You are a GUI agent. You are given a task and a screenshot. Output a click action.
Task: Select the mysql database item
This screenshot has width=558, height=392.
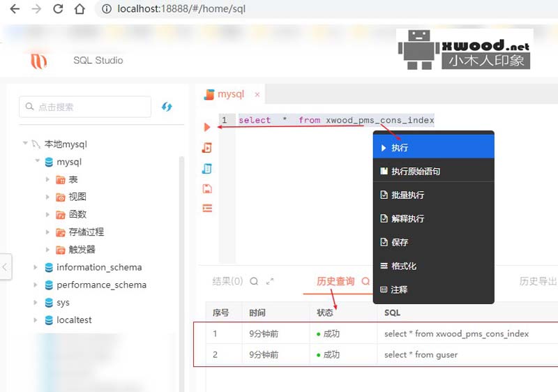click(69, 162)
